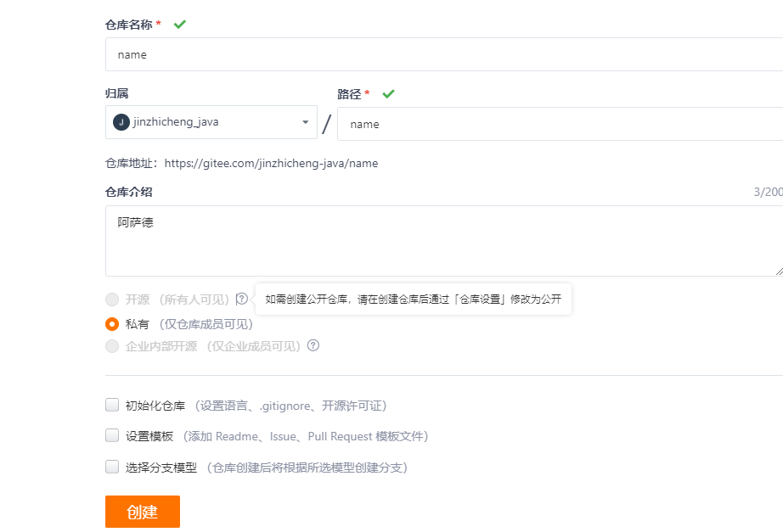This screenshot has width=783, height=532.
Task: Click the slash separator before path field
Action: click(327, 124)
